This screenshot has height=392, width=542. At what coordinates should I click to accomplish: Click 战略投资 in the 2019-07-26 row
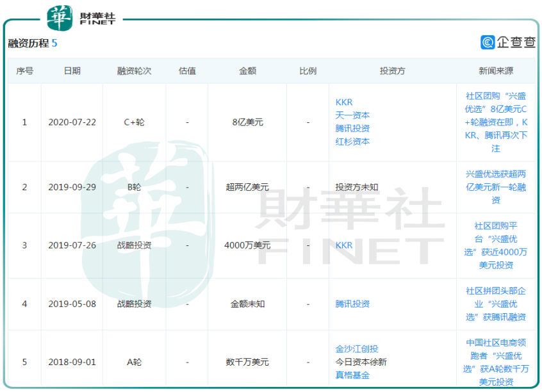(134, 245)
